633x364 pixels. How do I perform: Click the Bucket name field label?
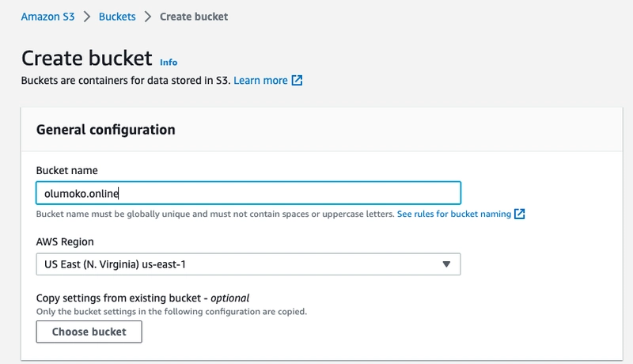coord(66,170)
